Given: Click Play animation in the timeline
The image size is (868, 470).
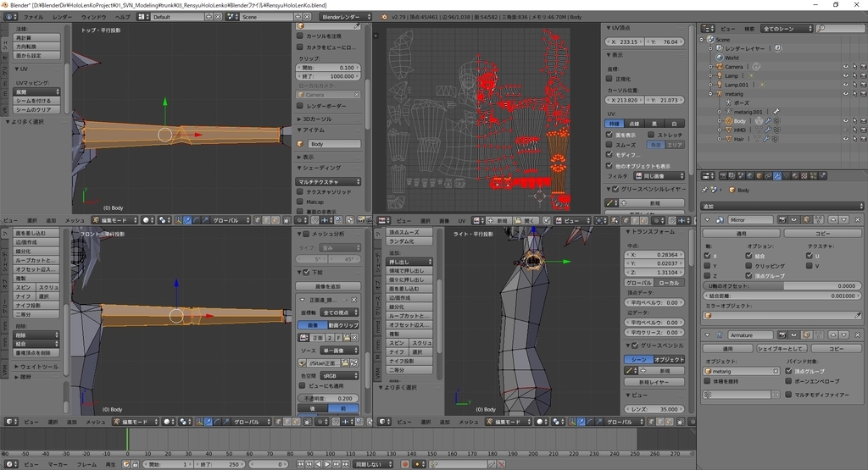Looking at the screenshot, I should click(x=327, y=464).
